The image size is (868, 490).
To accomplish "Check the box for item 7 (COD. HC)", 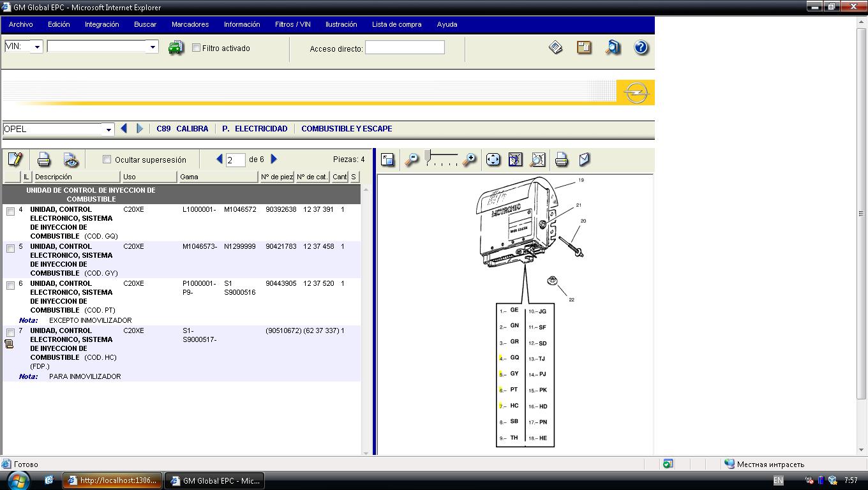I will (x=10, y=332).
